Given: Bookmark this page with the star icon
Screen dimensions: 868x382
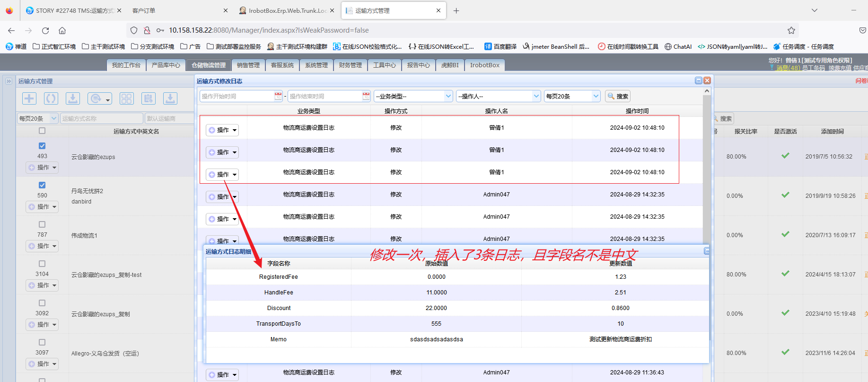Looking at the screenshot, I should (x=791, y=30).
